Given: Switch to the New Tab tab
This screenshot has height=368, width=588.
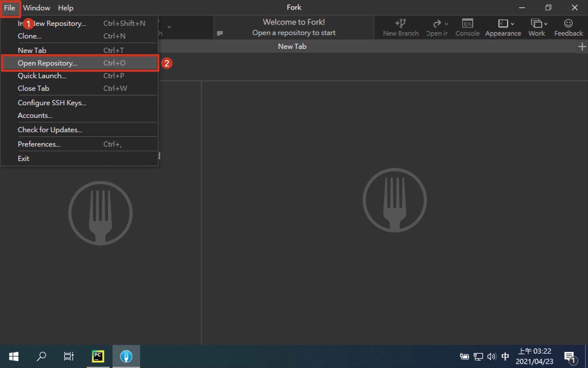Looking at the screenshot, I should point(292,46).
